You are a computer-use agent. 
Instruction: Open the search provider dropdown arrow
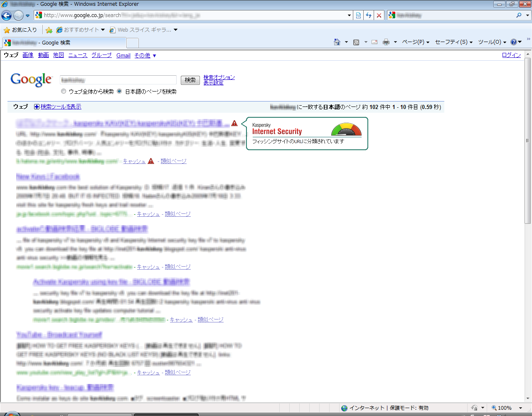click(528, 15)
